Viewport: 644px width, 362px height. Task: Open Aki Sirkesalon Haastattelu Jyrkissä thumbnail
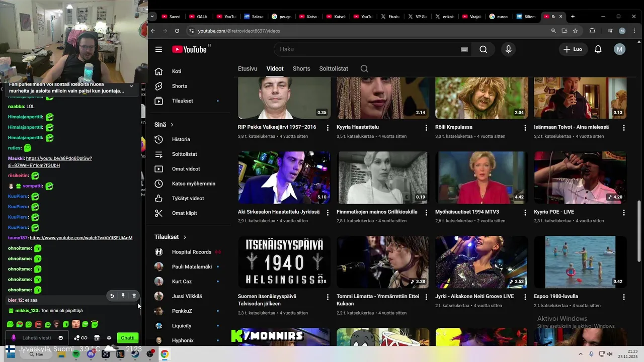tap(284, 177)
